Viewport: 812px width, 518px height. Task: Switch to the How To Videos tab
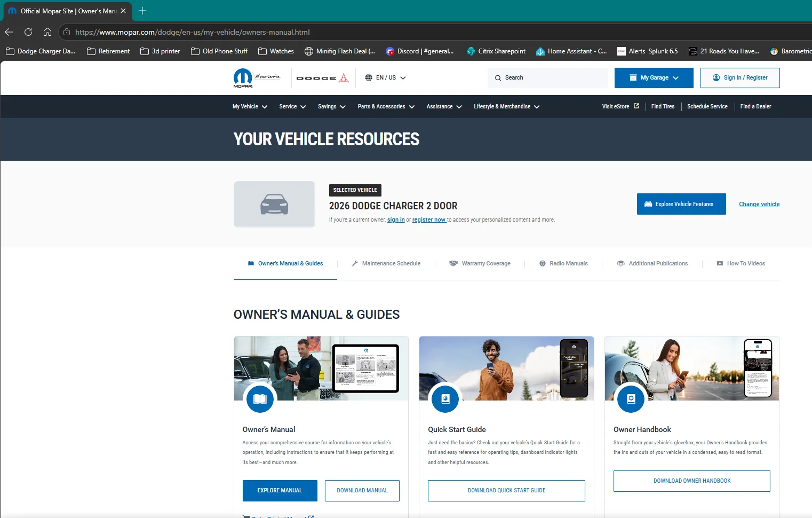point(741,263)
